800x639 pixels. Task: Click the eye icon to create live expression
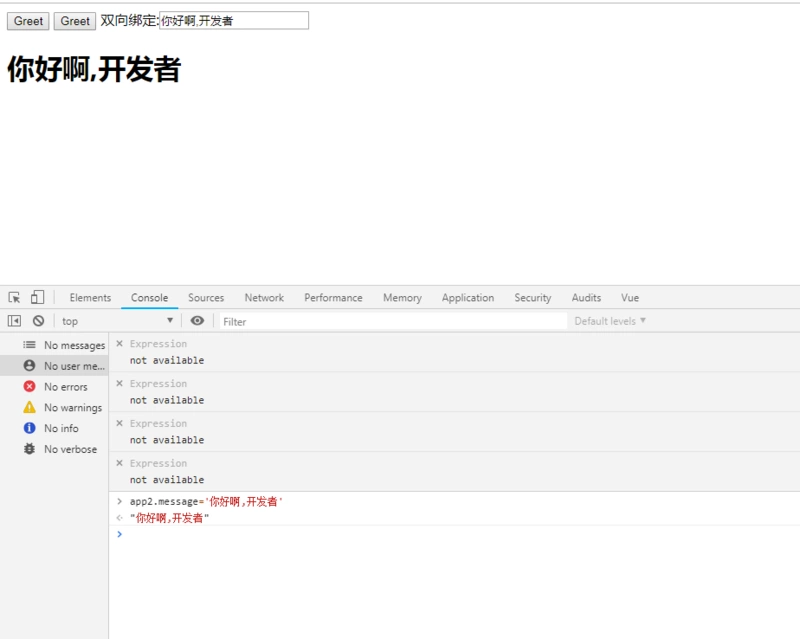click(197, 321)
